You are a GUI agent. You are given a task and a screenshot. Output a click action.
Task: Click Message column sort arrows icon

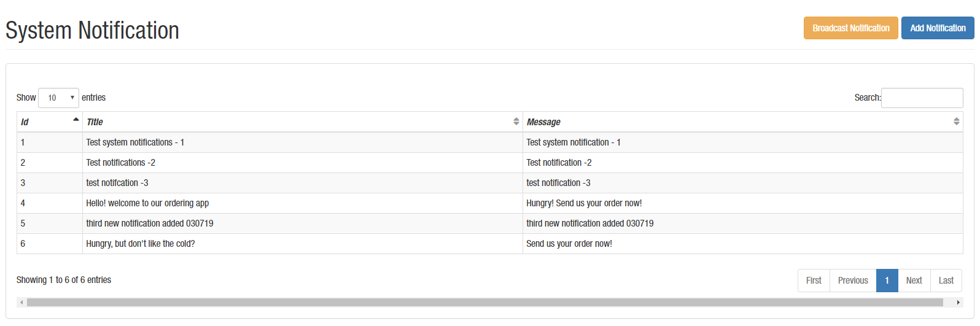click(956, 122)
